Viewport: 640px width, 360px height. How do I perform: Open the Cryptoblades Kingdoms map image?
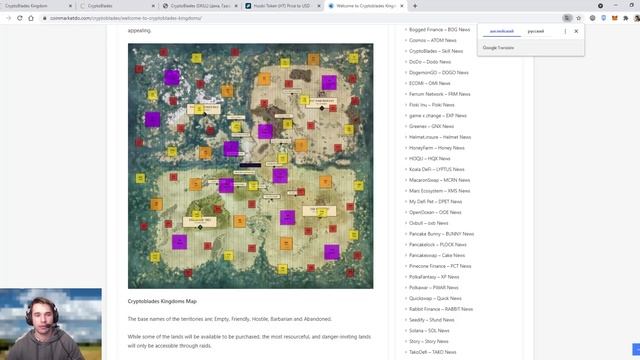pyautogui.click(x=251, y=166)
